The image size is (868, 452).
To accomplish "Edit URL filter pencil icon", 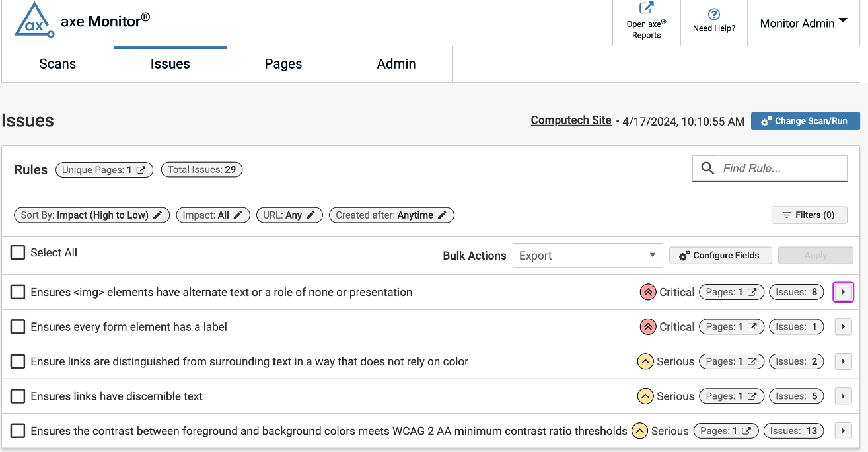I will pos(310,215).
